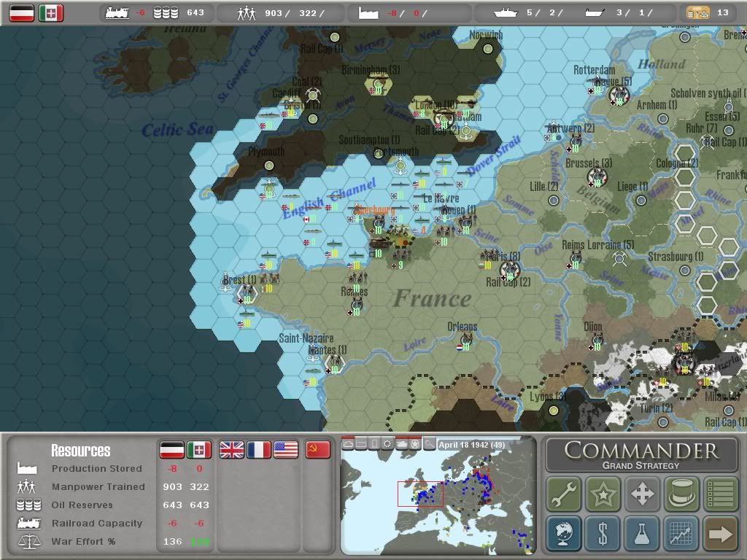The height and width of the screenshot is (560, 747).
Task: Click the Lille city marker
Action: pyautogui.click(x=554, y=200)
